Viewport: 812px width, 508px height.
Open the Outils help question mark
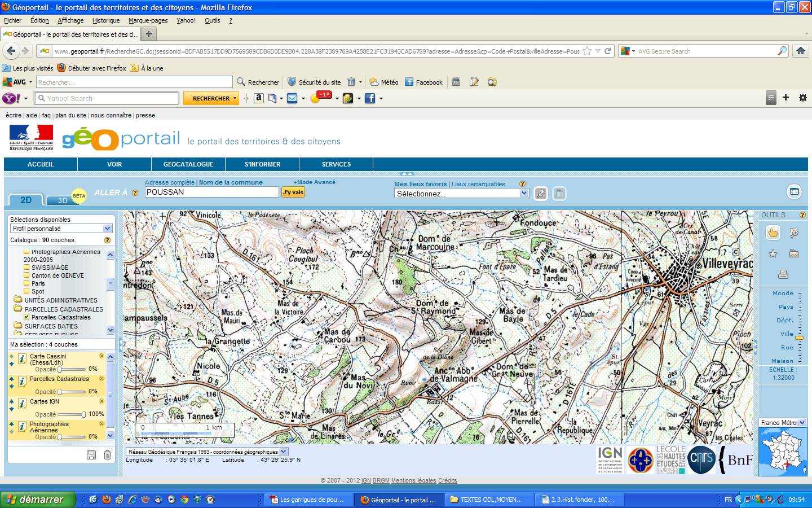[802, 215]
